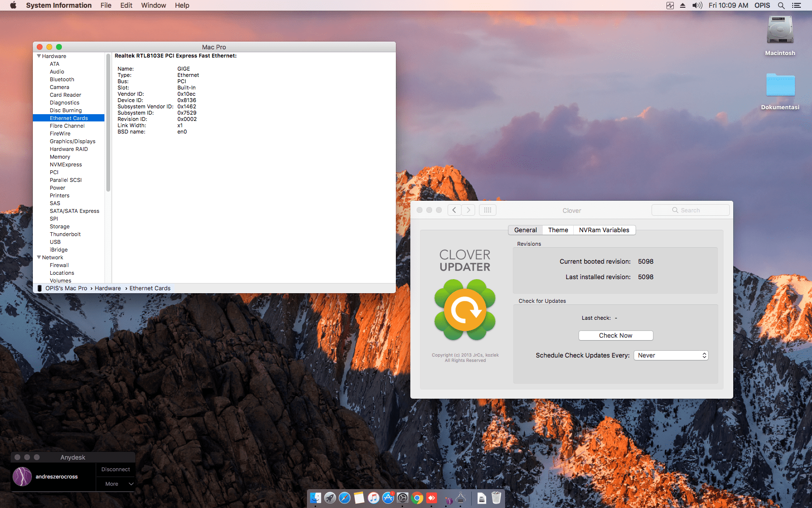Open AnyDesk from the Dock
The image size is (812, 508).
pyautogui.click(x=431, y=498)
